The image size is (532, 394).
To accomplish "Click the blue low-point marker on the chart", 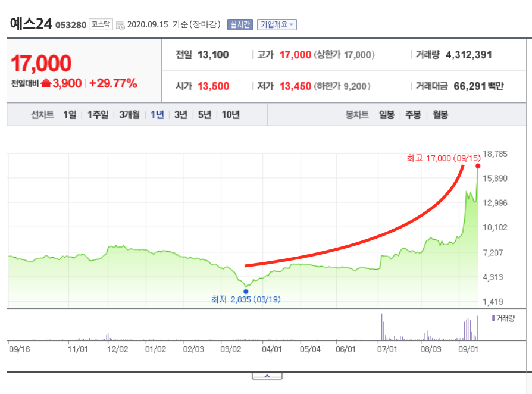I will pos(246,292).
